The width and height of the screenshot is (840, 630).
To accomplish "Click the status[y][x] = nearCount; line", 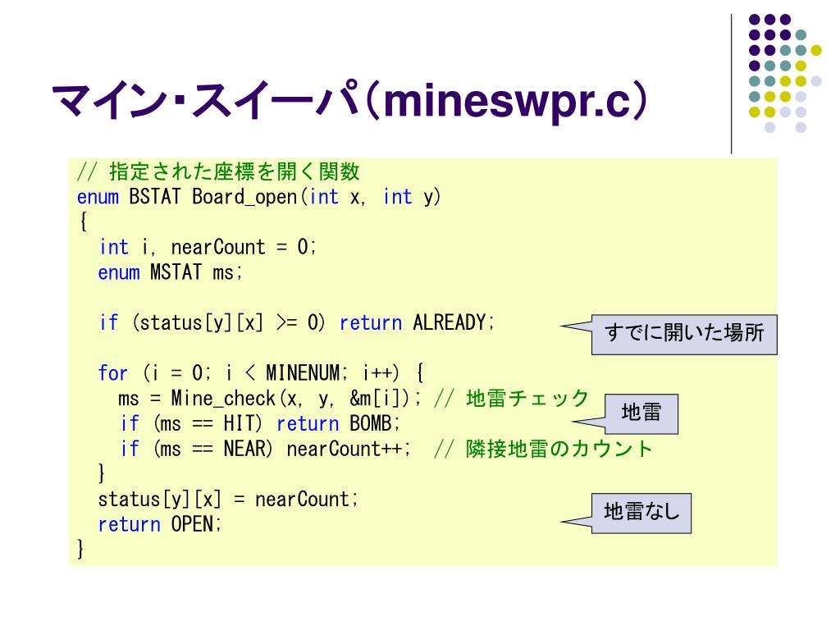I will [228, 500].
